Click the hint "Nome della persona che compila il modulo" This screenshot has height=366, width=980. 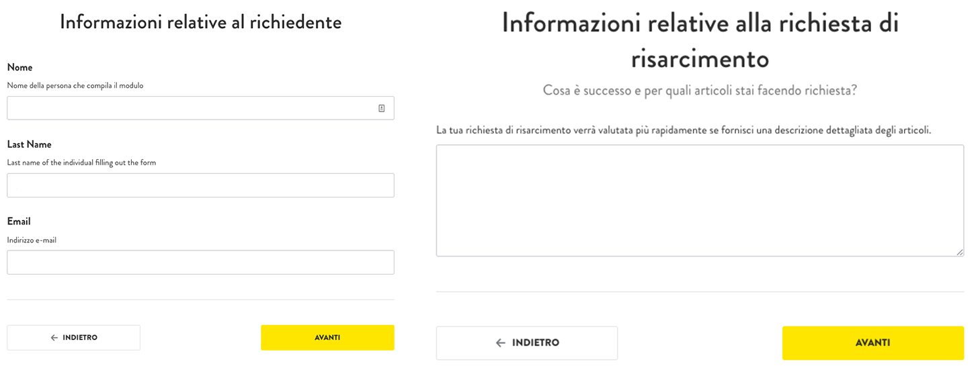75,86
